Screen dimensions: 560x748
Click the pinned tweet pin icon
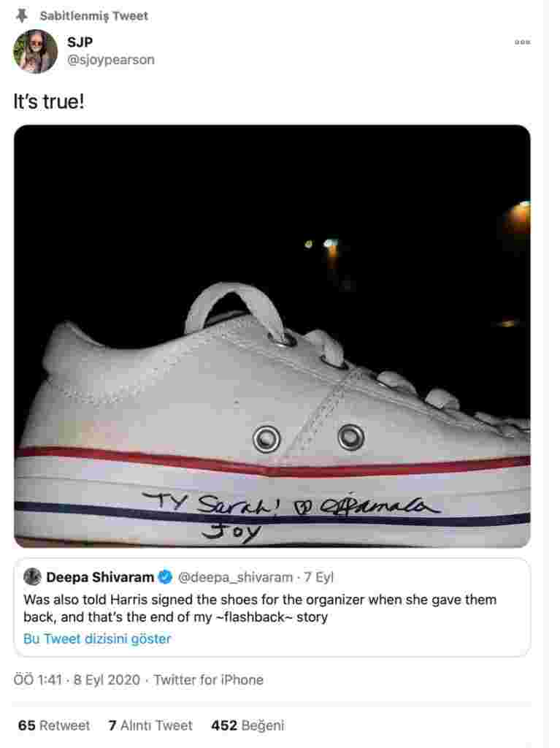pos(21,16)
